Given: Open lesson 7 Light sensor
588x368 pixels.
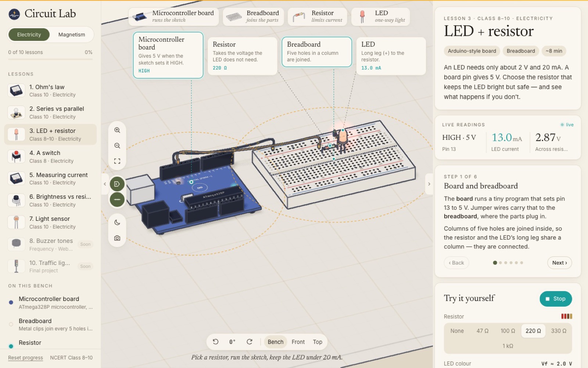Looking at the screenshot, I should (50, 223).
